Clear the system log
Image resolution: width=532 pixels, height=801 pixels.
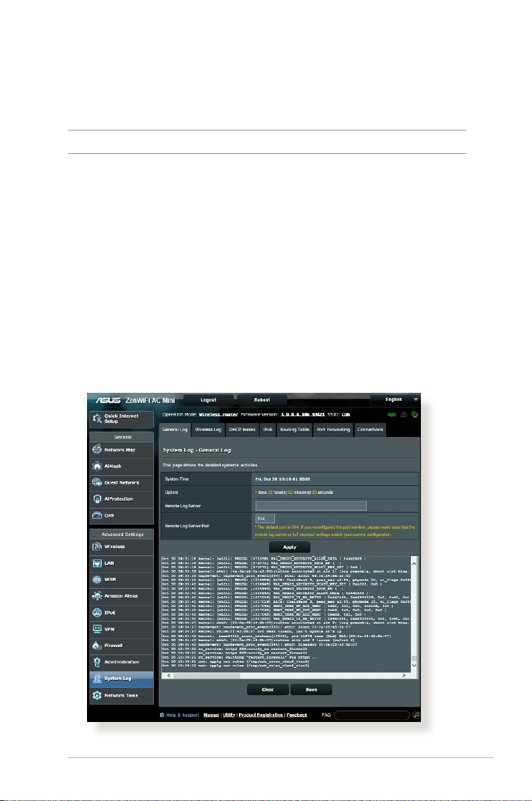point(268,690)
